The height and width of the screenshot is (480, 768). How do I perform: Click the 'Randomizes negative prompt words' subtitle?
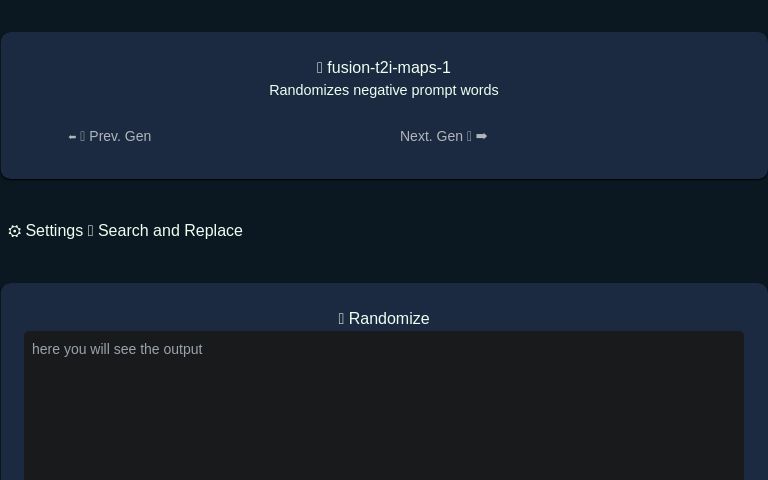(384, 90)
